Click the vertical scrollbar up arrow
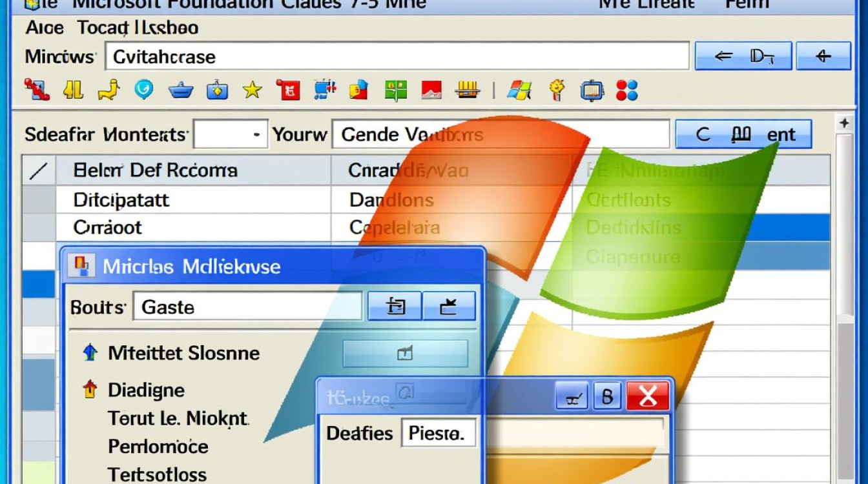Screen dimensions: 868x484 (843, 123)
